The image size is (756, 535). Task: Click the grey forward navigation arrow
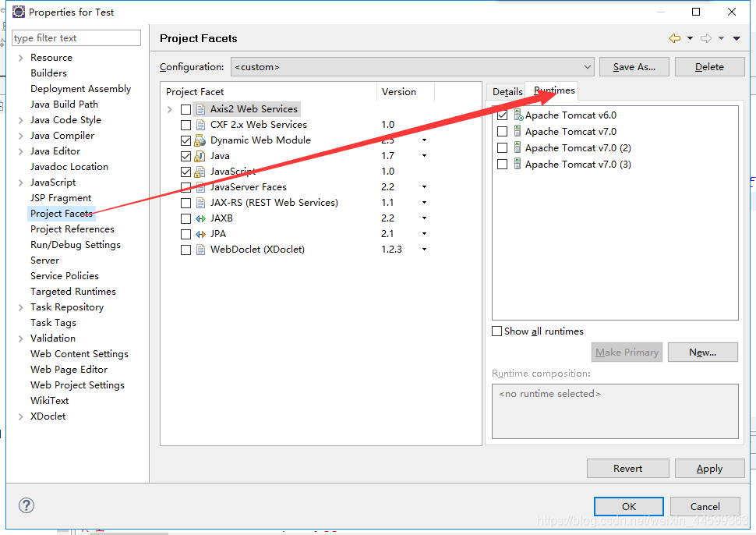point(706,38)
